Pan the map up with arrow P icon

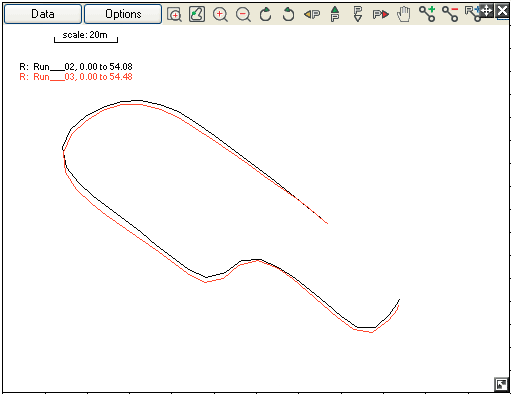(x=335, y=14)
